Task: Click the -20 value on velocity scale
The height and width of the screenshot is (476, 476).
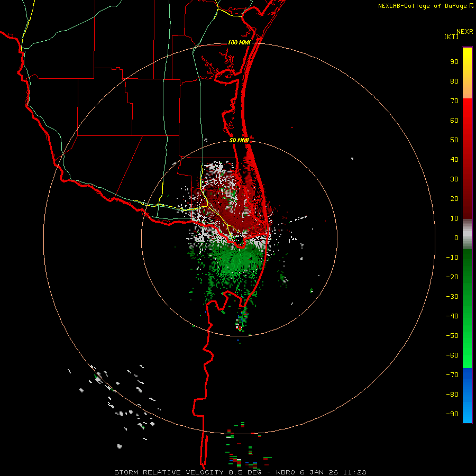Action: (452, 277)
